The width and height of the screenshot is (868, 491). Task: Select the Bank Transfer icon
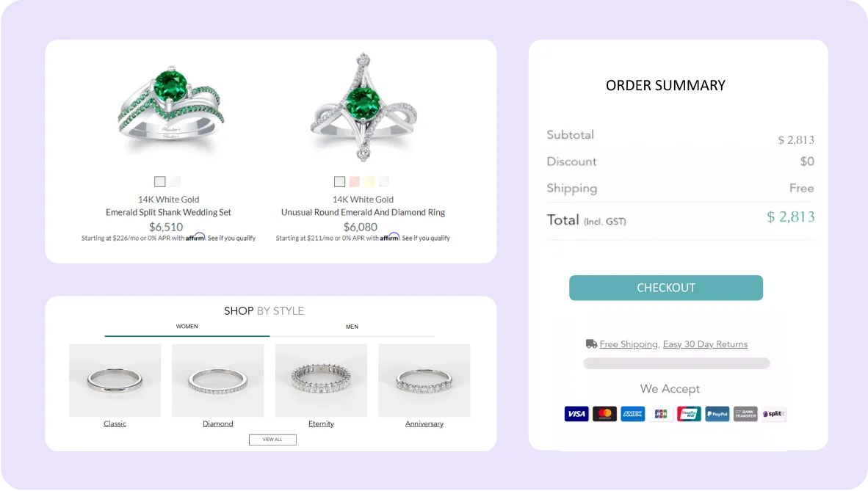745,413
